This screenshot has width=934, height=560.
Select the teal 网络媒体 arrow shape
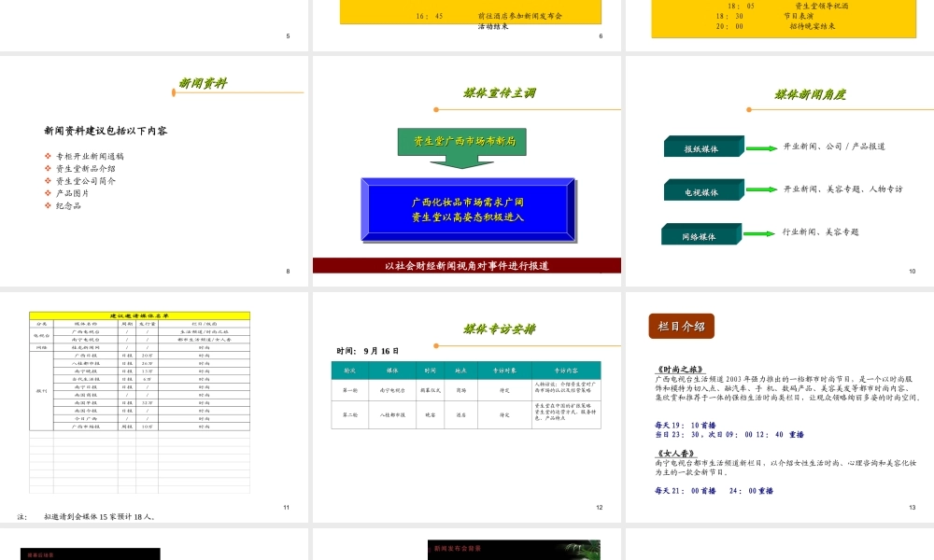700,232
